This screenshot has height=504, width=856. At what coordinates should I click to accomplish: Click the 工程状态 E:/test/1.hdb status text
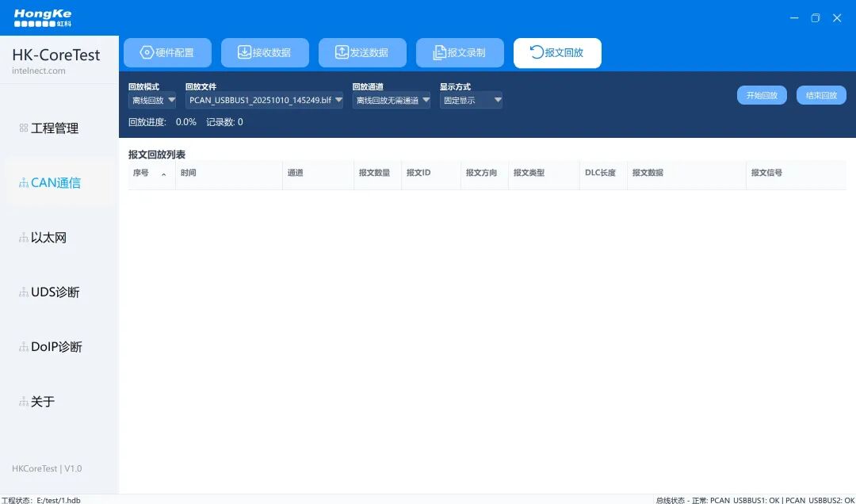point(41,500)
